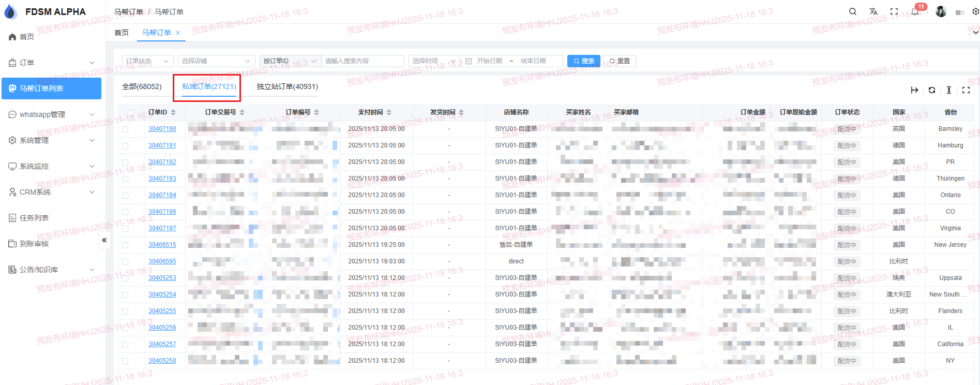Click the table refresh icon
Screen dimensions: 980x385
(932, 90)
